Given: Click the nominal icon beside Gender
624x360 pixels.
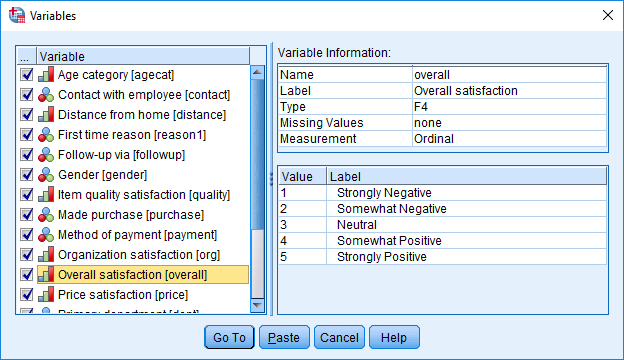Looking at the screenshot, I should 46,175.
